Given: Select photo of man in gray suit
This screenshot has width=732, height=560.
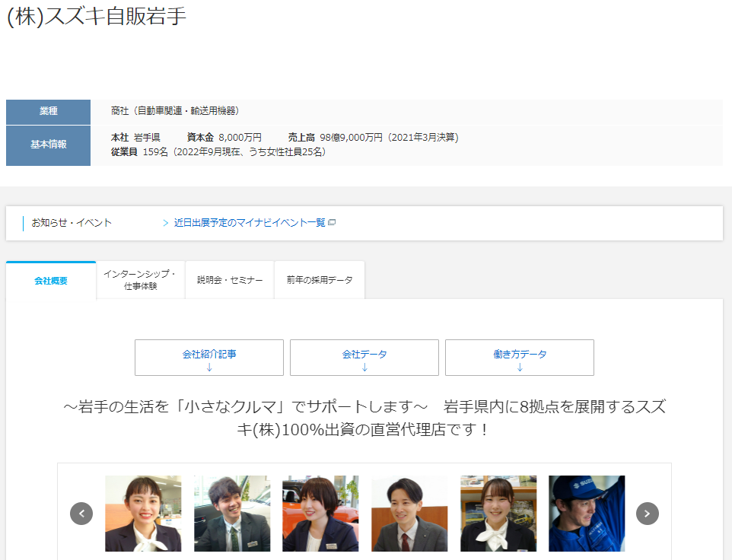Looking at the screenshot, I should [409, 514].
